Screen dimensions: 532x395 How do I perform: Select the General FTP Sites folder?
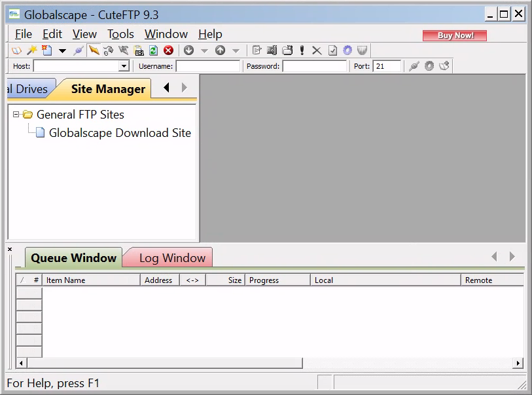(x=80, y=115)
